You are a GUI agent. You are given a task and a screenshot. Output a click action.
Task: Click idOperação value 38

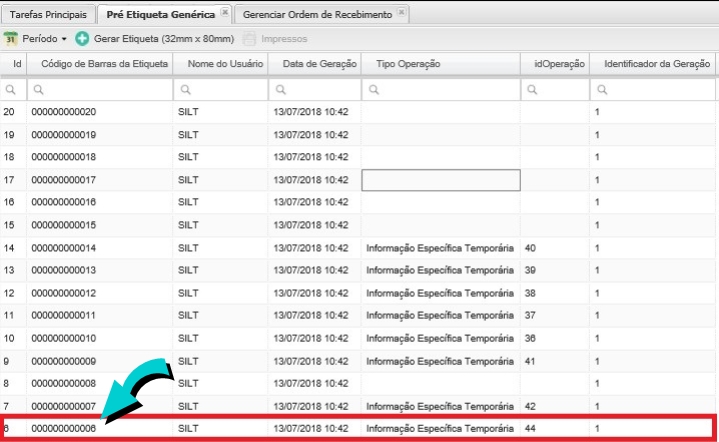(531, 293)
